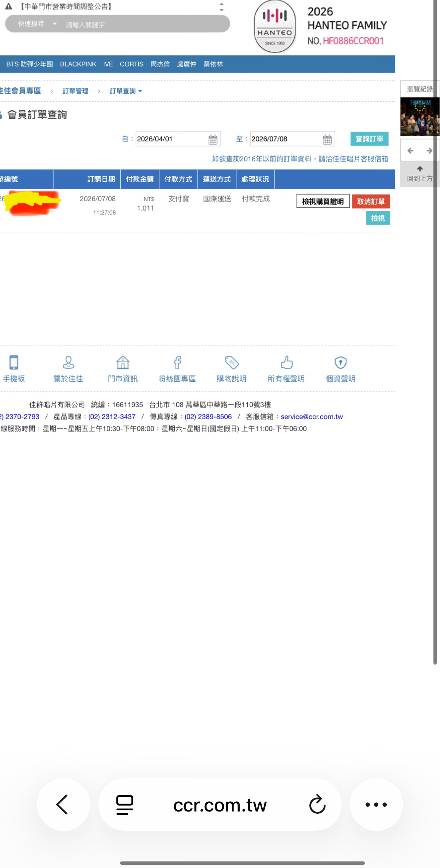The height and width of the screenshot is (868, 440).
Task: Click the keyword search input field
Action: coord(144,24)
